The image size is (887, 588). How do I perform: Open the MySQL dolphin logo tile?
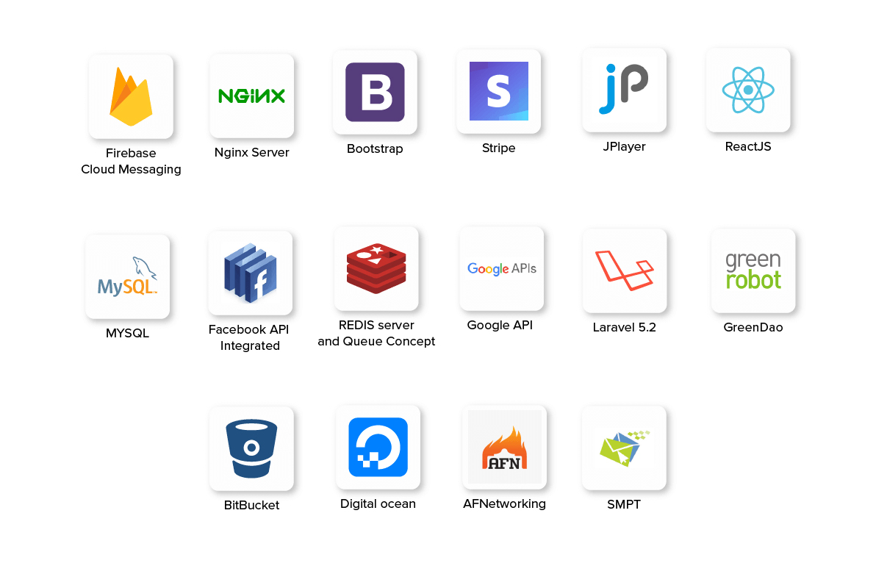point(127,276)
